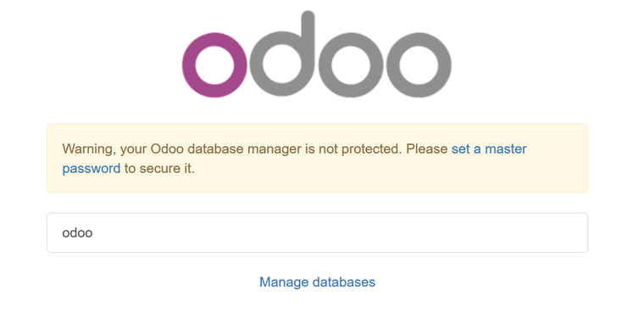
Task: Click the "database manager" phrase in warning
Action: point(244,148)
